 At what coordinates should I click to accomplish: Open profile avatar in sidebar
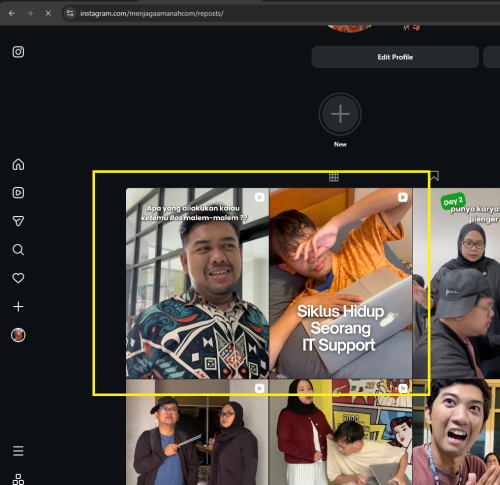[18, 335]
